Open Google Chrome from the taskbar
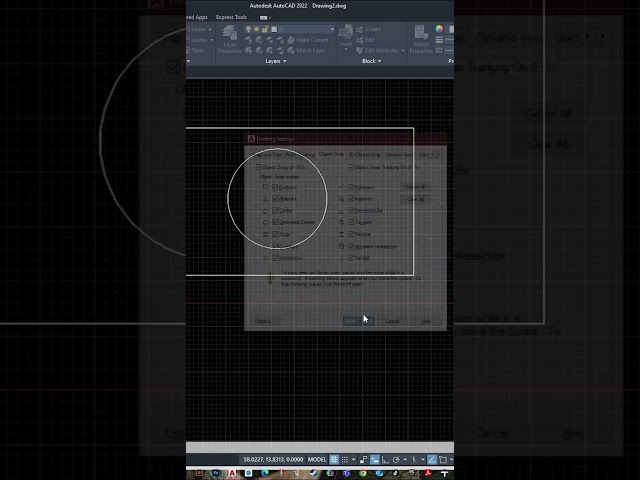640x480 pixels. 363,473
